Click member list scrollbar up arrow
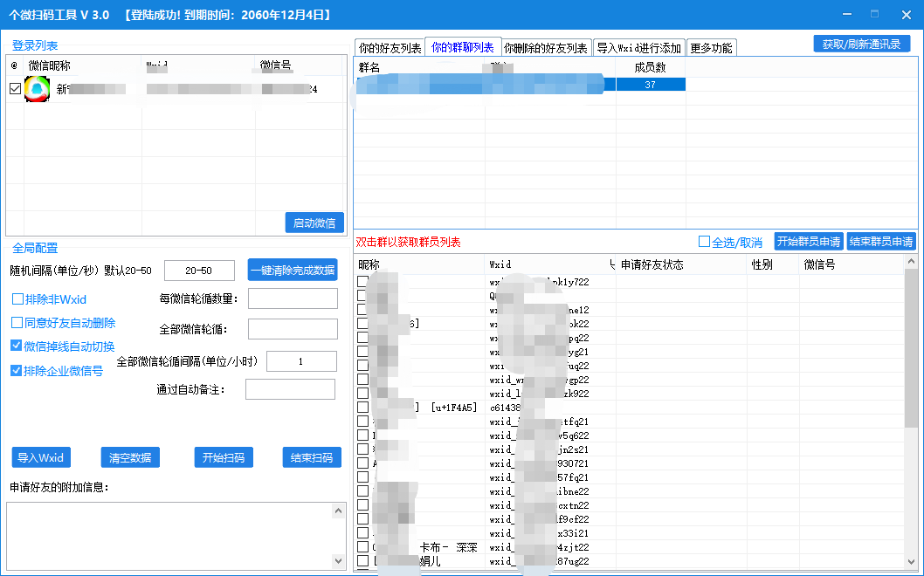Screen dimensions: 924x576 click(x=911, y=261)
